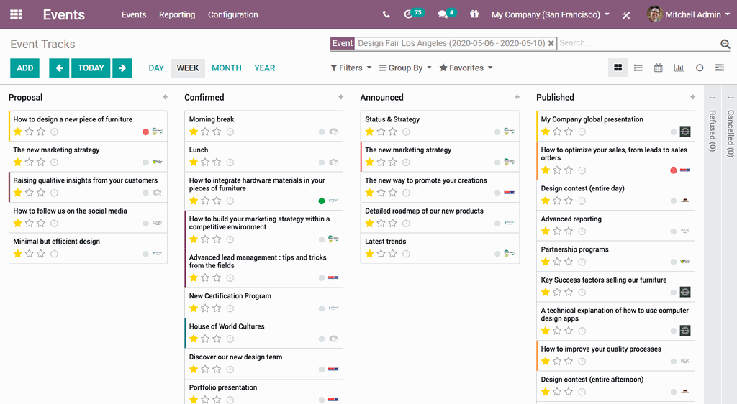Viewport: 737px width, 404px height.
Task: Toggle second star on Morning break card
Action: tap(206, 131)
